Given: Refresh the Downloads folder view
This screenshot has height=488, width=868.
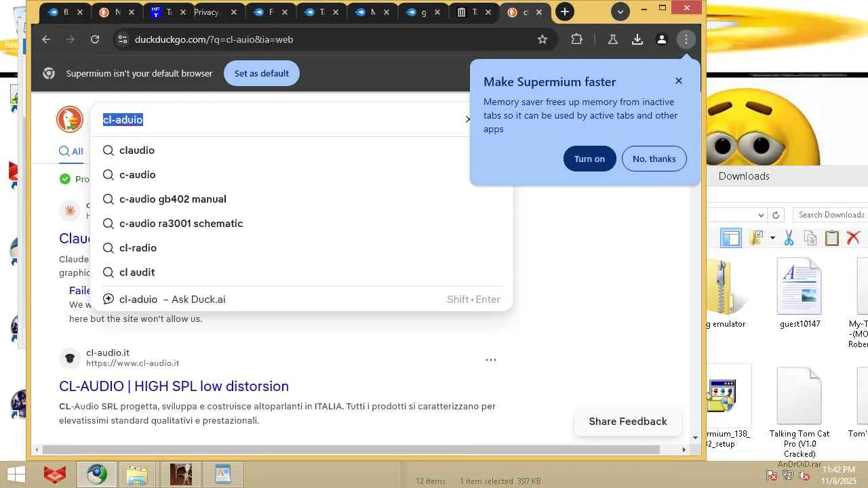Looking at the screenshot, I should coord(776,215).
